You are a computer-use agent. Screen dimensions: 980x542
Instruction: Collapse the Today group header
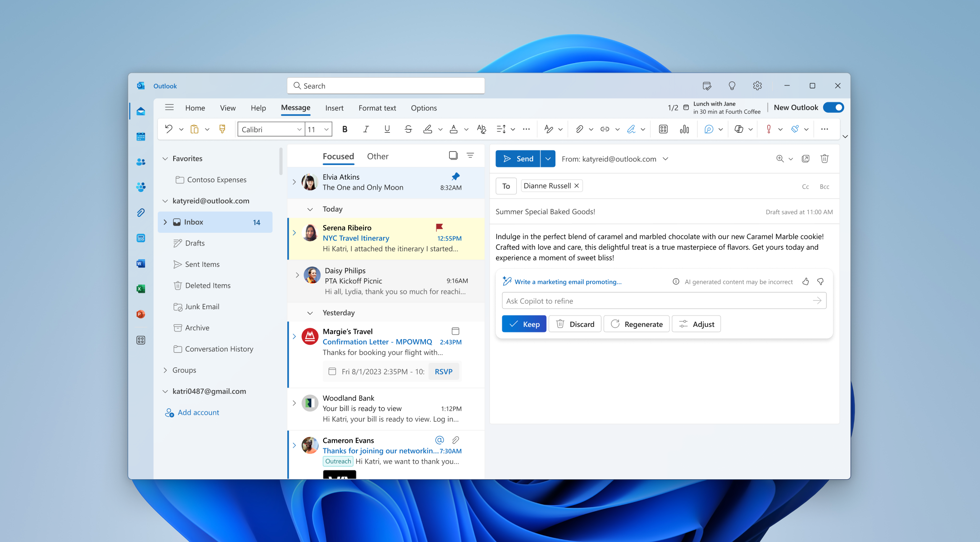click(310, 209)
